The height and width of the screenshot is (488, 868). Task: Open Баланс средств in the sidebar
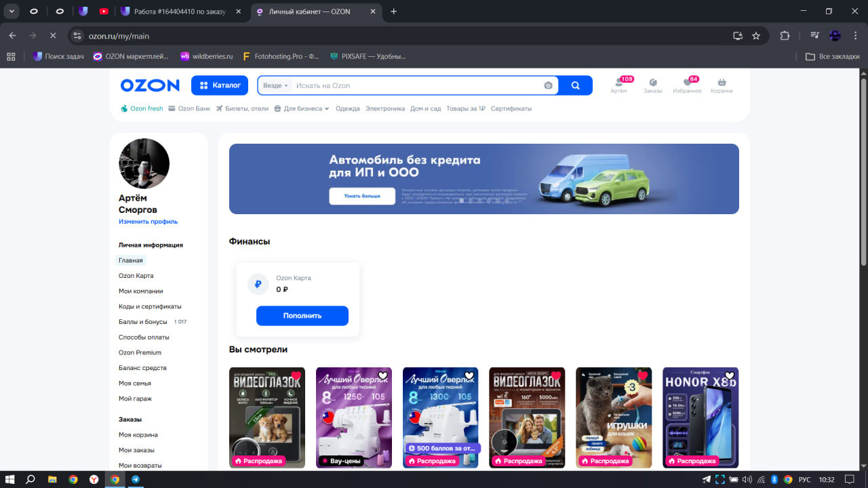142,368
